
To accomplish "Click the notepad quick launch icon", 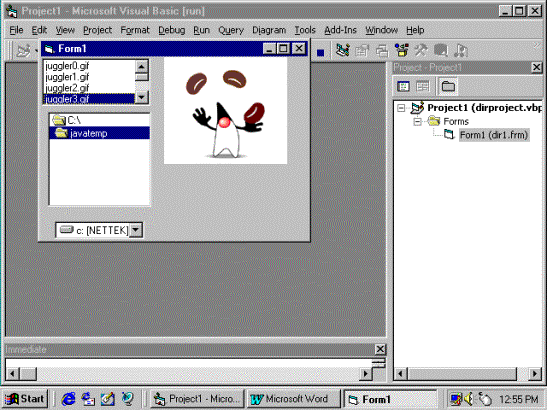I will click(107, 399).
